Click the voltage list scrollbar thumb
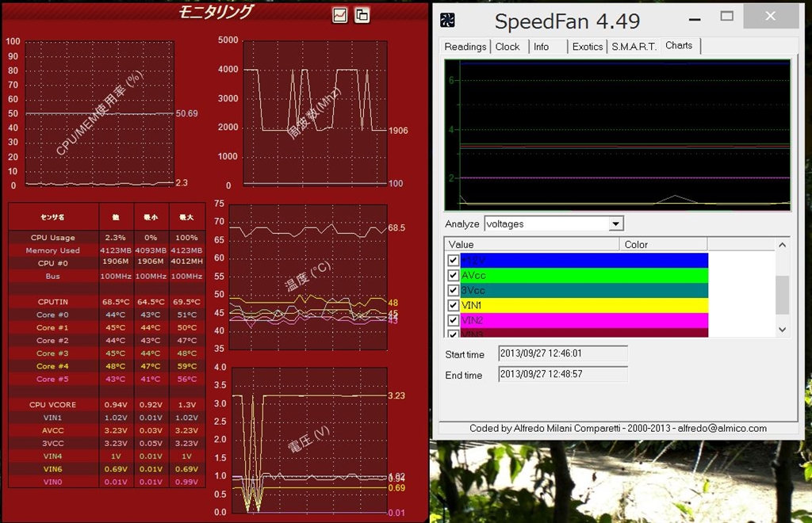Image resolution: width=812 pixels, height=523 pixels. [783, 295]
